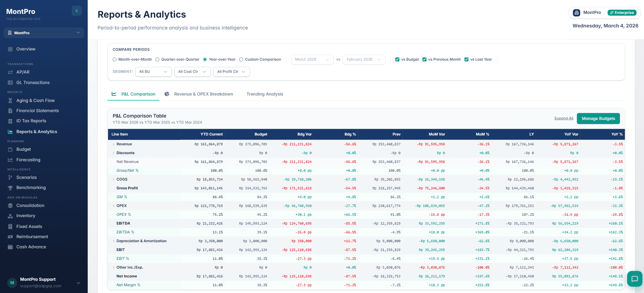
Task: Click the Inventory boxes icon
Action: 10,216
